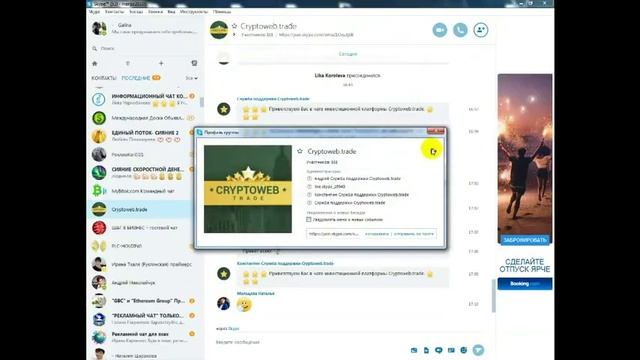Click the plus icon to create new chat
This screenshot has width=640, height=360.
(161, 63)
